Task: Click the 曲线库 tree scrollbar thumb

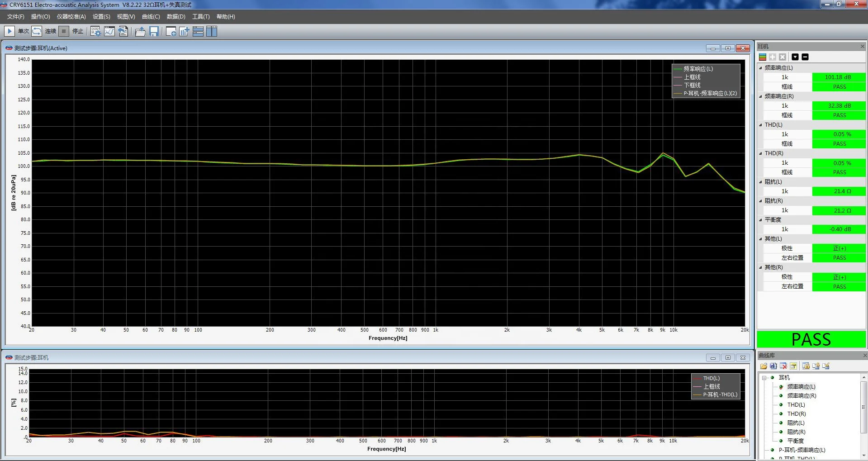Action: (863, 407)
